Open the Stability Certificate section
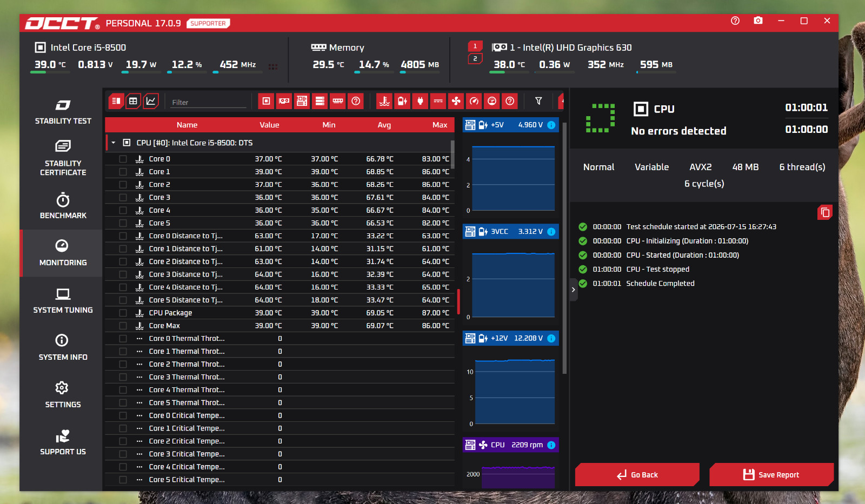Screen dimensions: 865x504 pos(63,159)
